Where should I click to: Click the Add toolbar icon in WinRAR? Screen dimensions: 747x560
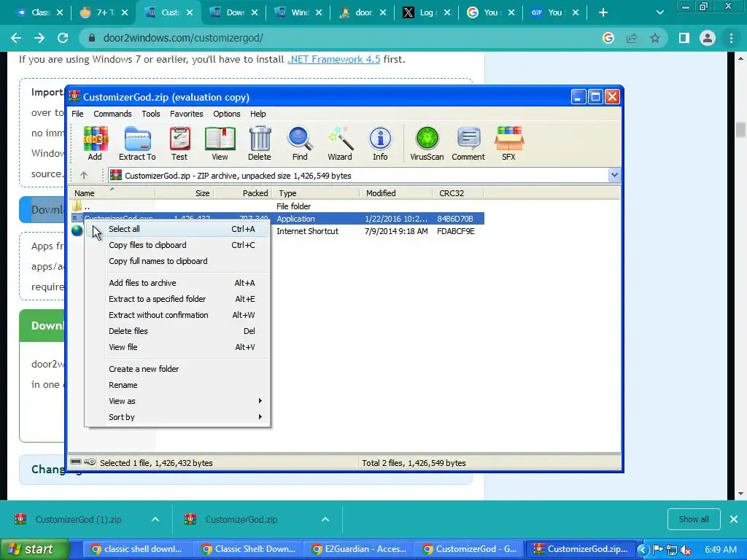95,144
